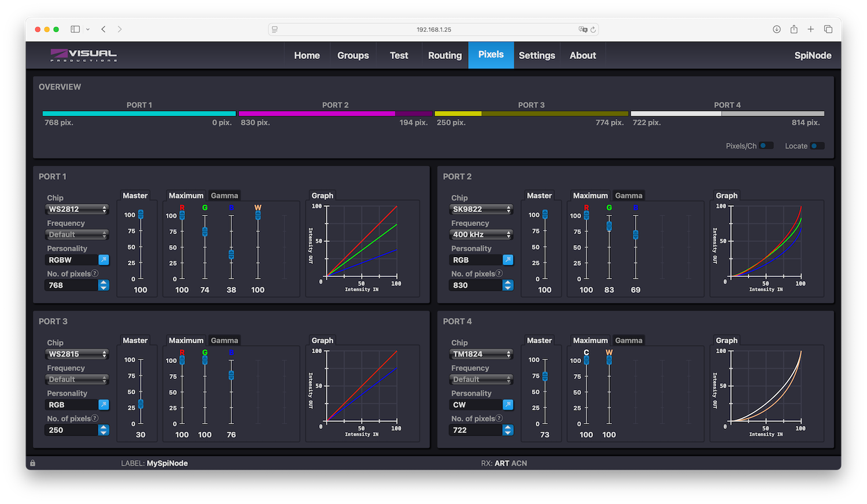
Task: Open Port 2 Frequency dropdown 400 kHz
Action: 481,235
